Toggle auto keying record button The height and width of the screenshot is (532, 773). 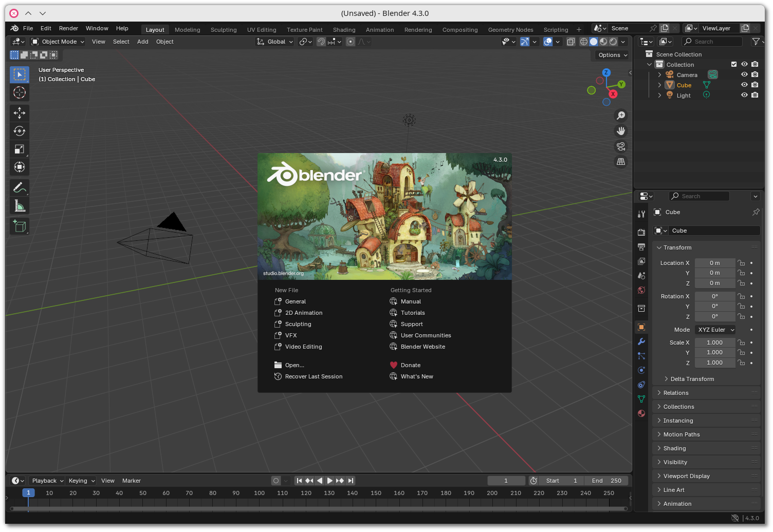point(276,481)
